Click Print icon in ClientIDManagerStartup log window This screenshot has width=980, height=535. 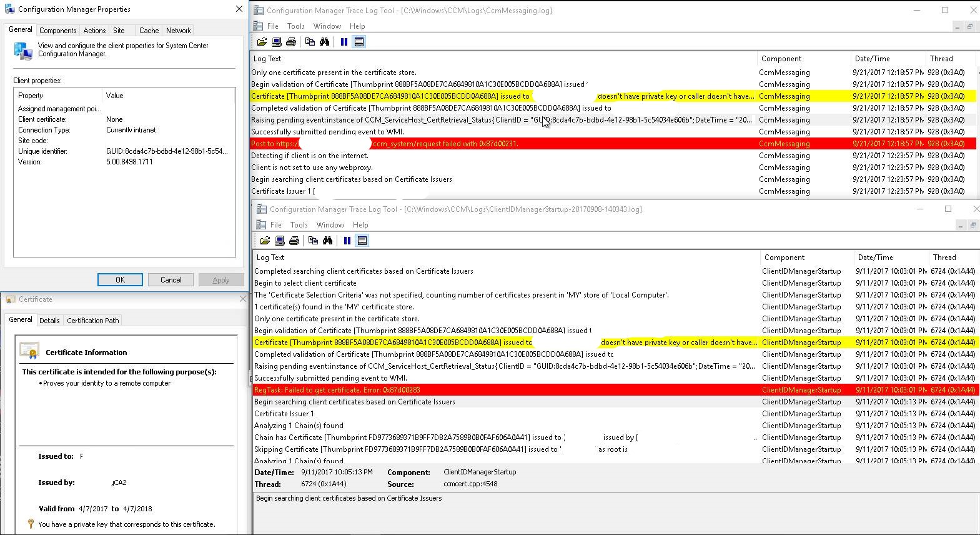tap(294, 241)
